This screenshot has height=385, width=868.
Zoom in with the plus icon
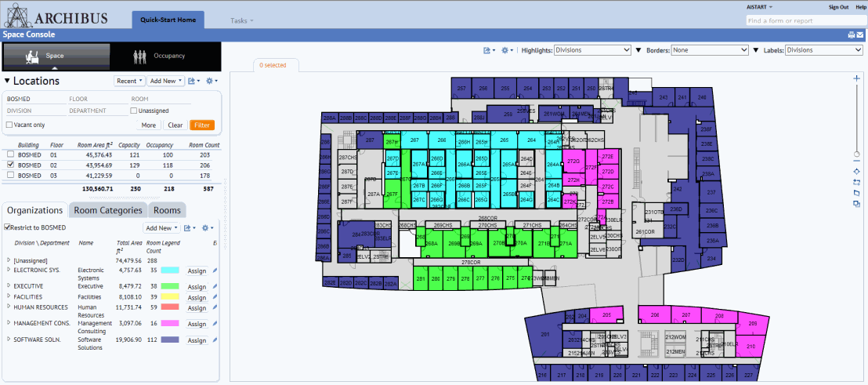click(857, 78)
